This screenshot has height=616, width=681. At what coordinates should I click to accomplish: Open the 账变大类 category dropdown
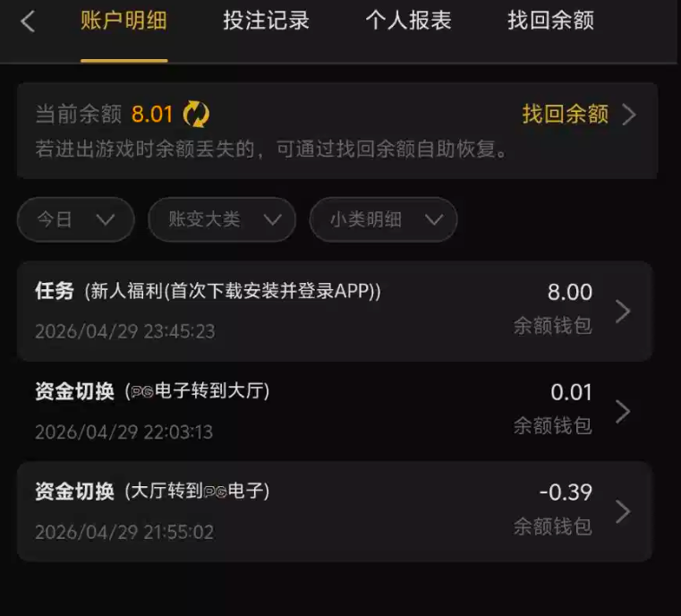pos(221,219)
